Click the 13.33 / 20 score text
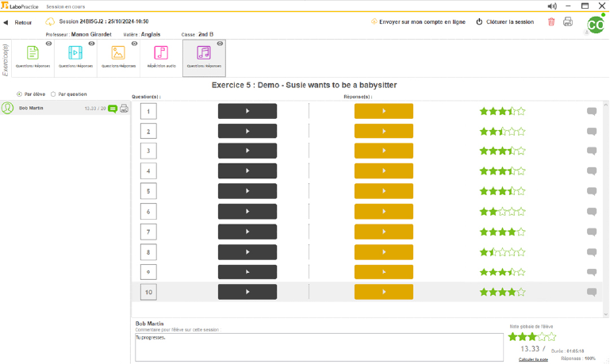This screenshot has width=610, height=364. click(95, 109)
